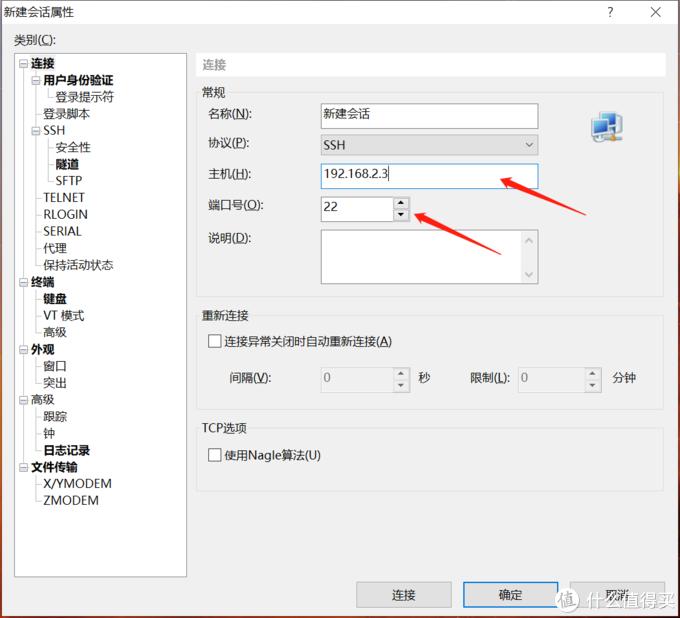
Task: Select 外观 category tree item
Action: pos(42,350)
